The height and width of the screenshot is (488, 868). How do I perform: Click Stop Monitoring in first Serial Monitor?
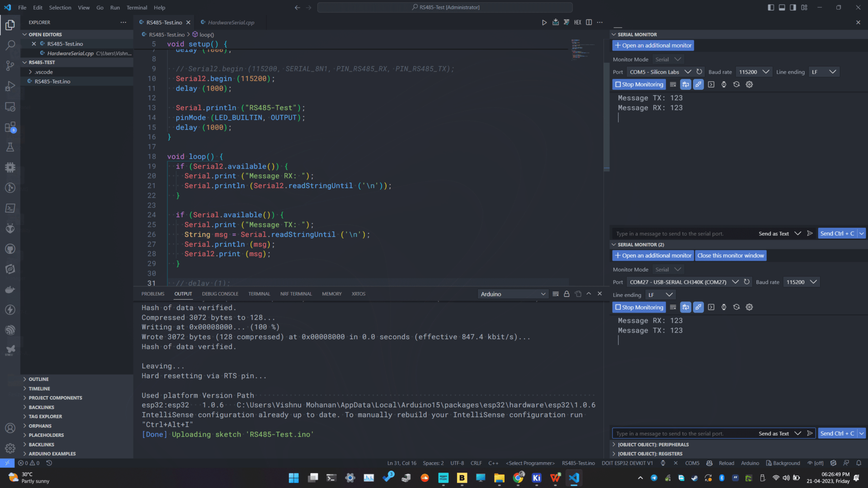pos(639,84)
